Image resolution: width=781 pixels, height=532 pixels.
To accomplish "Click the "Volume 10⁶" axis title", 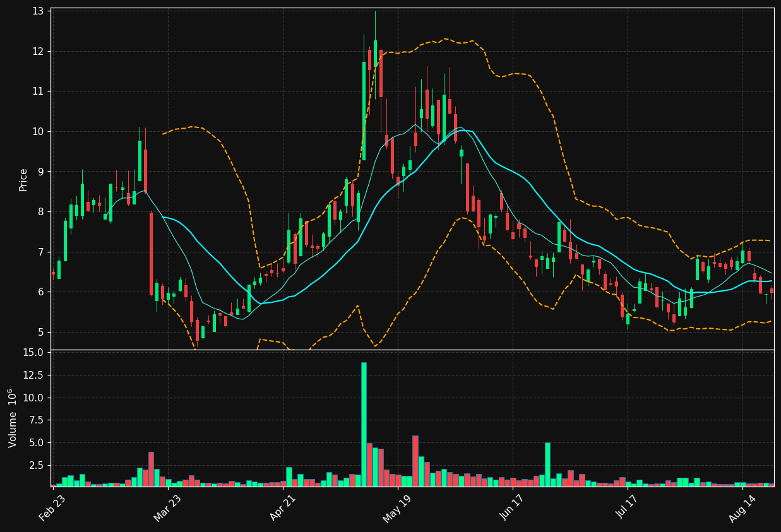I will coord(13,418).
